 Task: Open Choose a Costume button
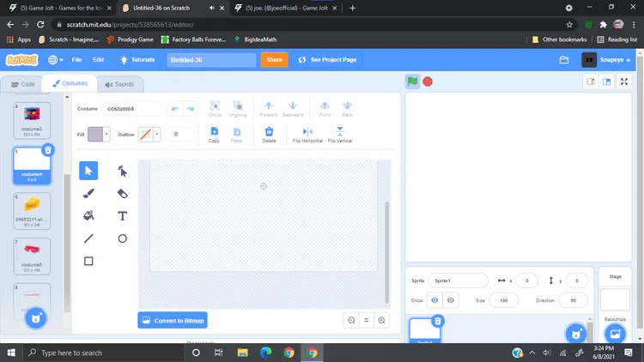pos(36,317)
